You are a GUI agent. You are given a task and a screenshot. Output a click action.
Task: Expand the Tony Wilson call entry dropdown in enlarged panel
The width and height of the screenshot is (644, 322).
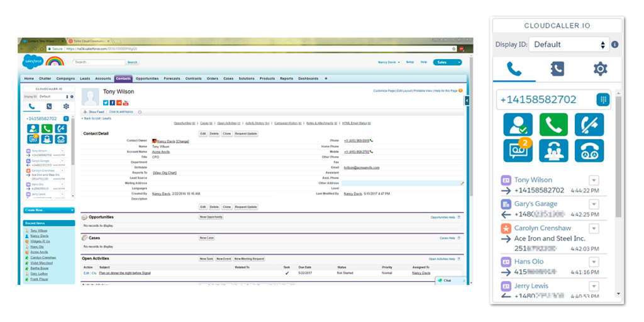(x=594, y=180)
